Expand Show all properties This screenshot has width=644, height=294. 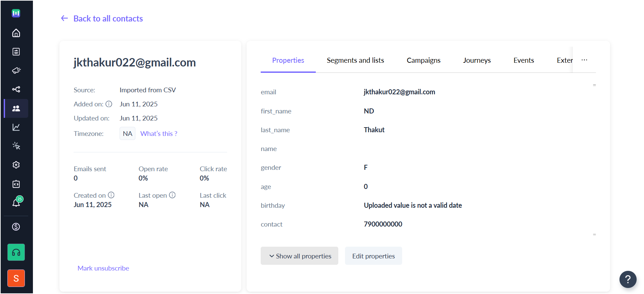point(299,256)
